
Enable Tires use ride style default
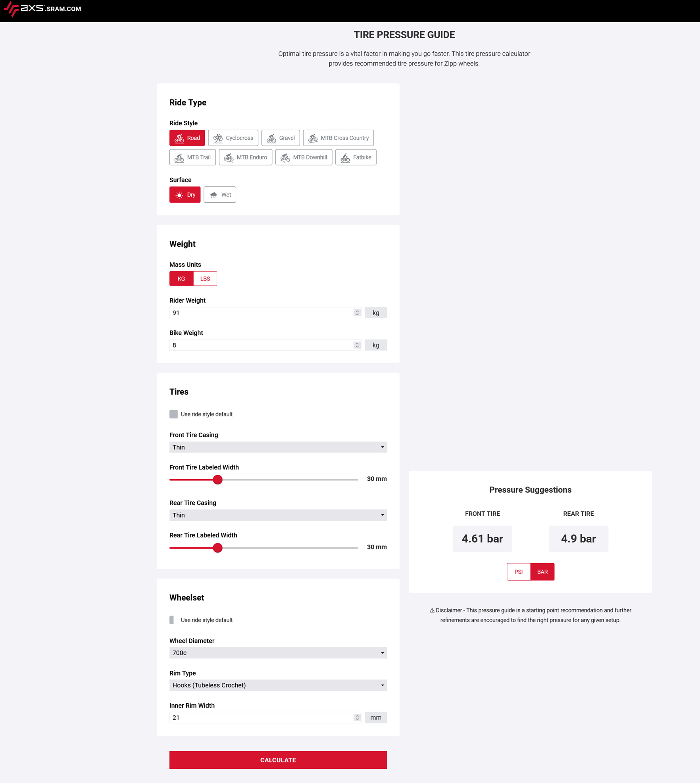pos(173,414)
